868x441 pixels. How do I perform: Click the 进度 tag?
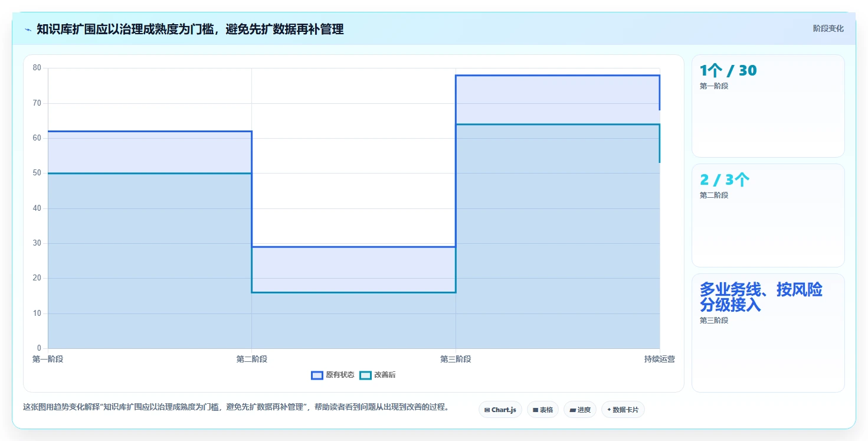(580, 410)
